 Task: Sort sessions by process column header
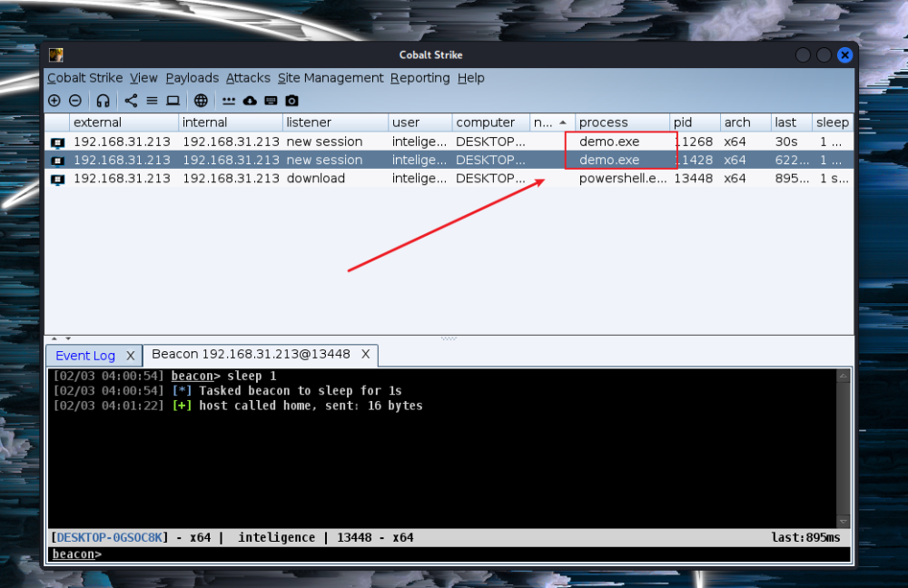623,122
